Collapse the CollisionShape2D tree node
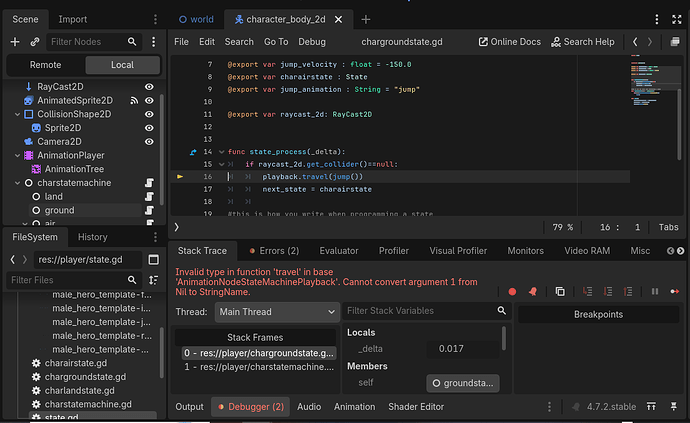This screenshot has height=423, width=690. [18, 114]
